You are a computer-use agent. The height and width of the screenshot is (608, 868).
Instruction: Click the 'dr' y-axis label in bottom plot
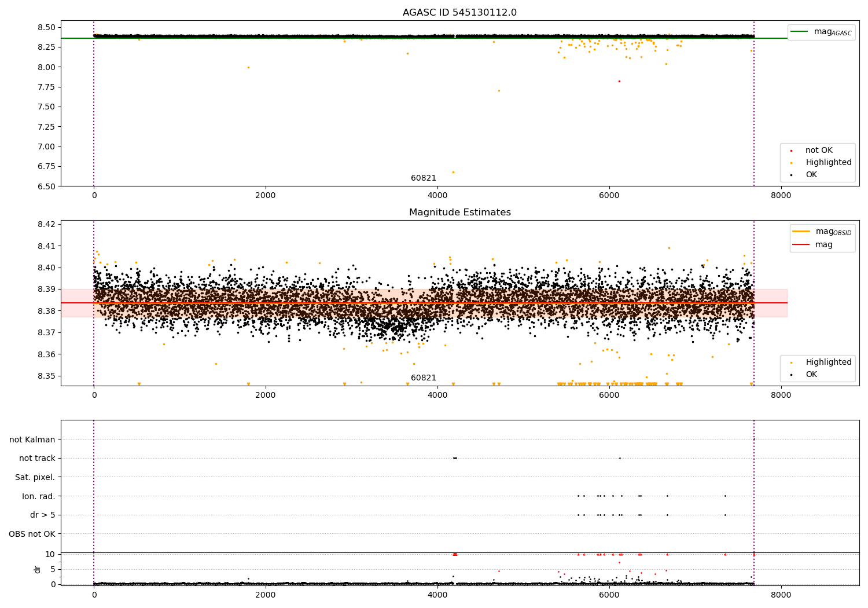point(38,569)
